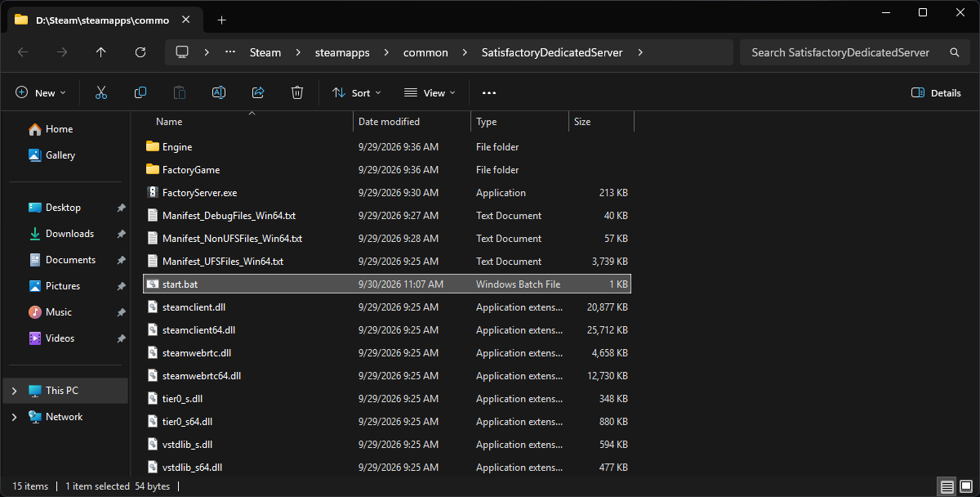Select the FactoryServer.exe application icon
Screen dimensions: 980x497
click(152, 193)
